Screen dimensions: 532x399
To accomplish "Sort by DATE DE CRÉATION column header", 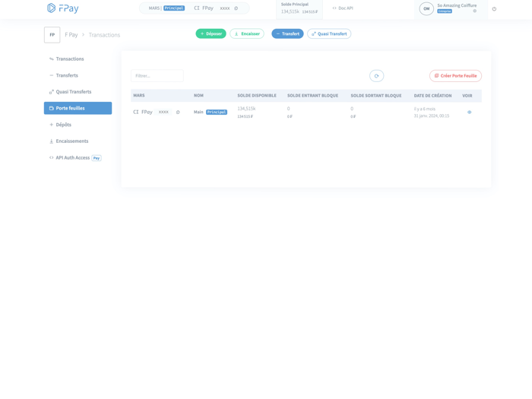I will [x=432, y=96].
